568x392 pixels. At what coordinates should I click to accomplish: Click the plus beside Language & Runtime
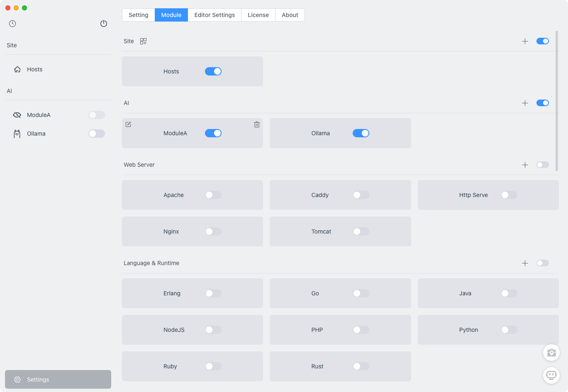pyautogui.click(x=525, y=263)
